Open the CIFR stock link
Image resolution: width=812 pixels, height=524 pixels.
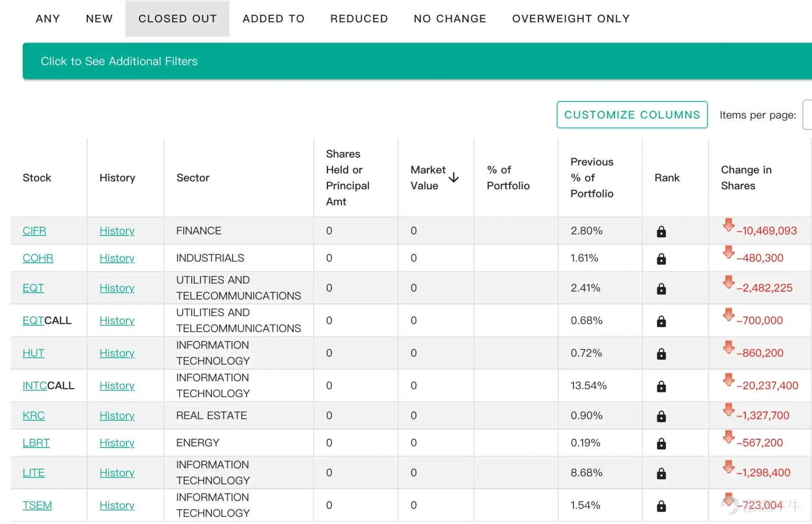[35, 231]
